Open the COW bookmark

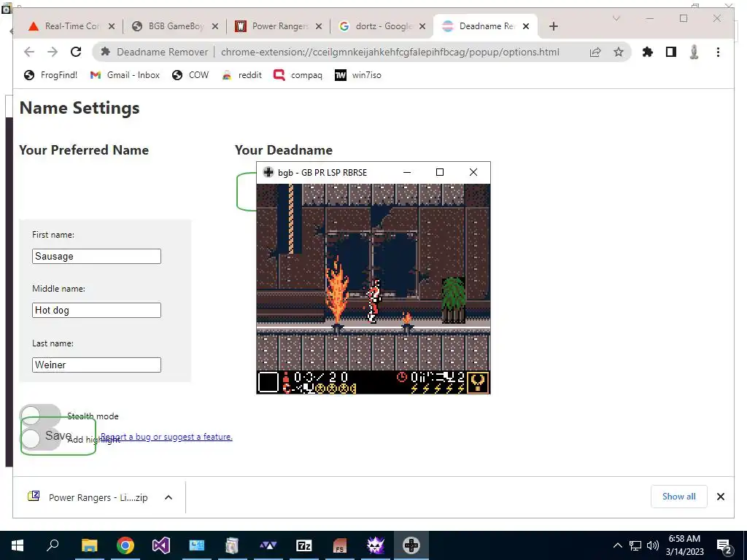point(190,75)
